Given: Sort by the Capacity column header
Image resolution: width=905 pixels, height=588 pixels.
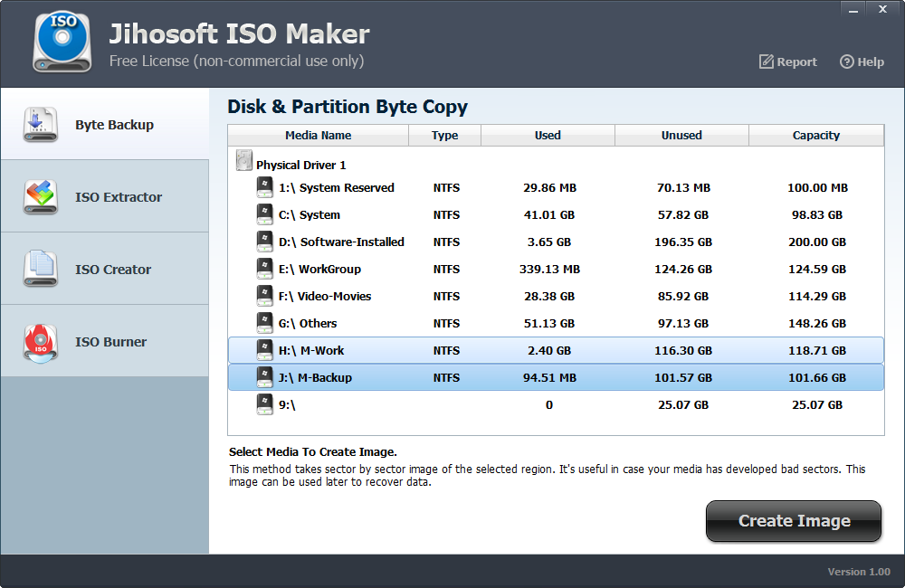Looking at the screenshot, I should 816,135.
